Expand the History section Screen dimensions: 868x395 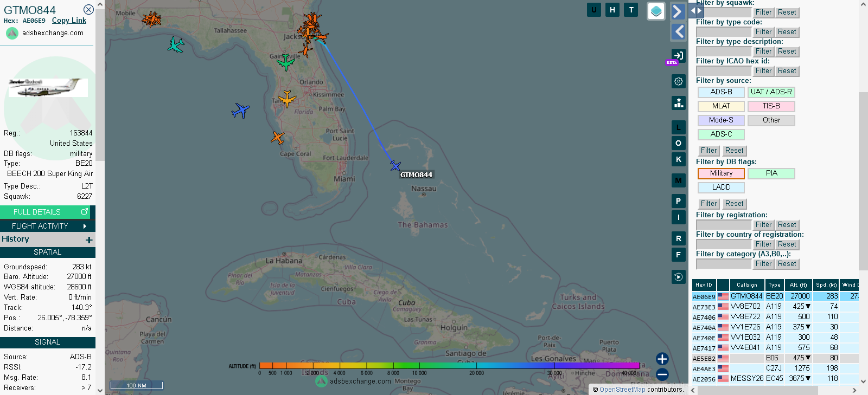(89, 239)
